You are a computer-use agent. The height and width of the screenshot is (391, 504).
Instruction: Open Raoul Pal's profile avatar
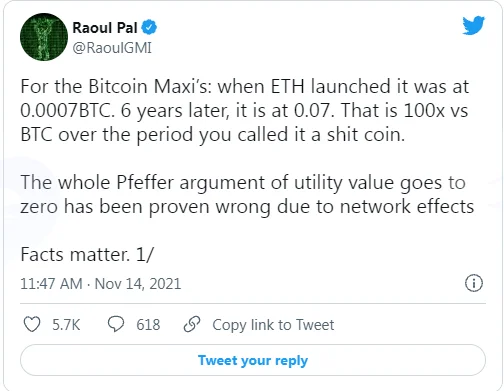pos(44,37)
